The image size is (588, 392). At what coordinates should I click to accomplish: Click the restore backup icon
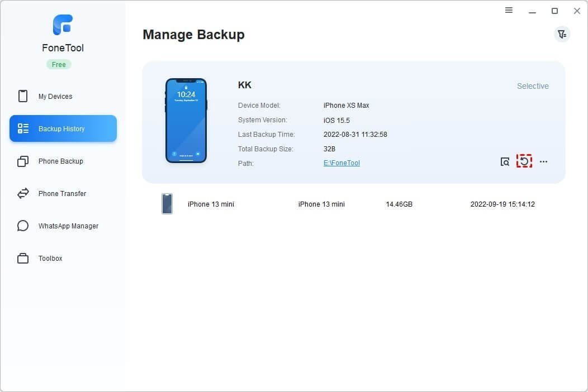coord(524,161)
